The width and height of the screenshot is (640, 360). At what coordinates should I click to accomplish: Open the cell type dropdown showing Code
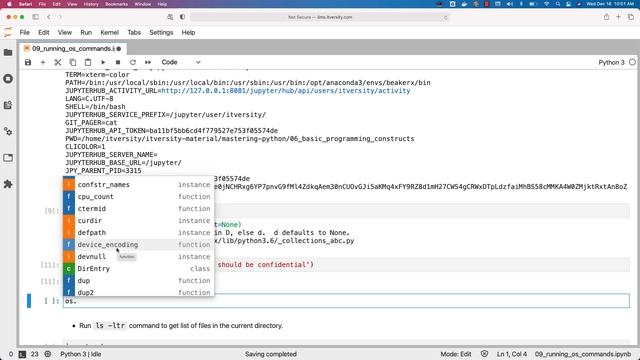(181, 62)
